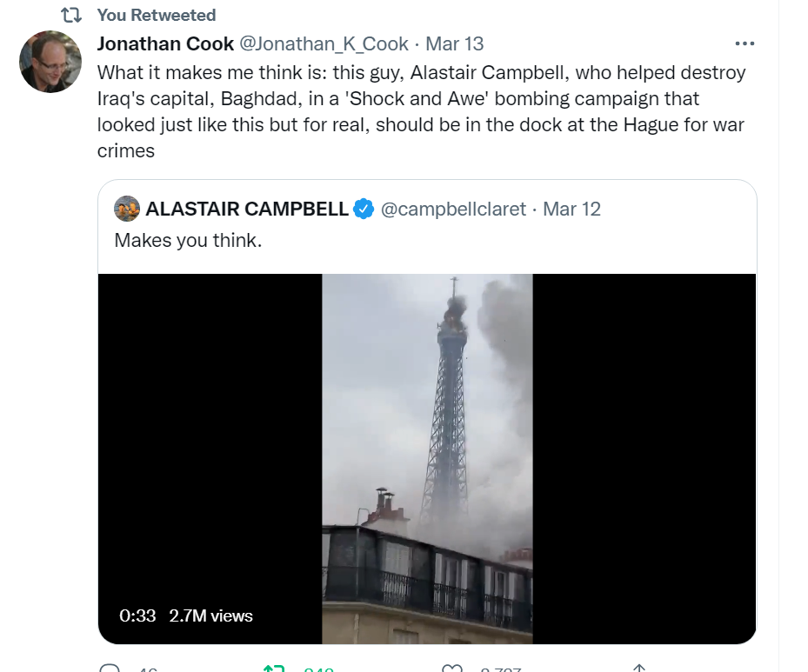Like the tweet with the heart icon
Viewport: 808px width, 672px height.
pos(452,669)
